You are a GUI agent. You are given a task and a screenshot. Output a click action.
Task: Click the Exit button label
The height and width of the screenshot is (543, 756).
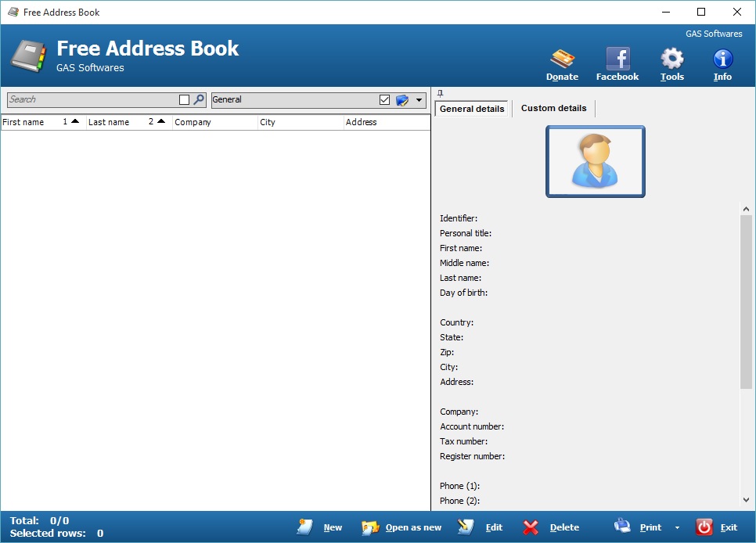[x=729, y=527]
